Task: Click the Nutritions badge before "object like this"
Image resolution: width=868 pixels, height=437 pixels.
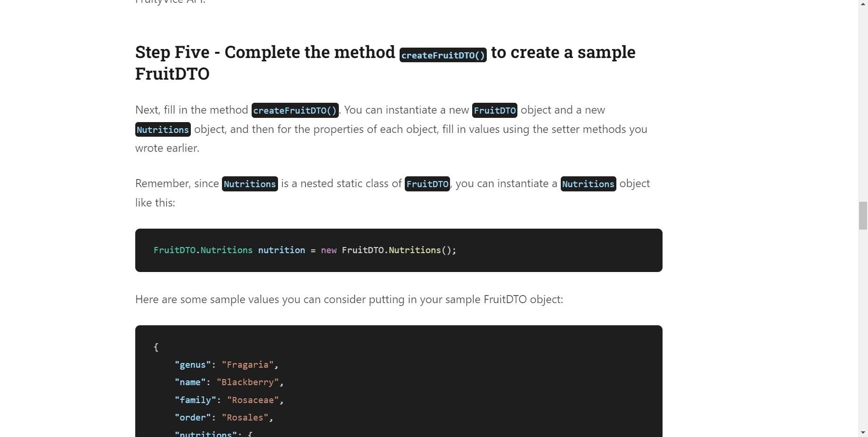Action: click(x=587, y=184)
